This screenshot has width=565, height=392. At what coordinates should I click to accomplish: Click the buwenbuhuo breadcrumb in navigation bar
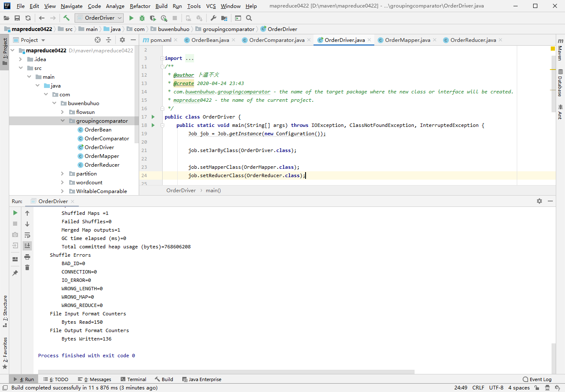170,29
